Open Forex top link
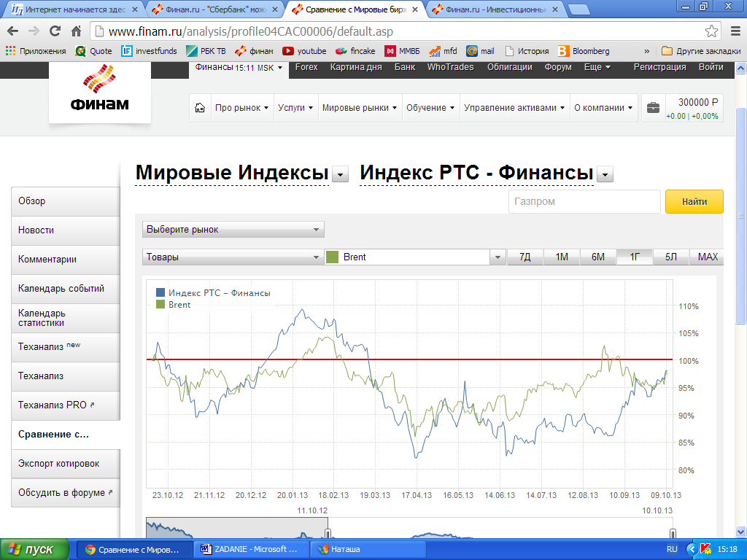Viewport: 747px width, 560px height. point(306,67)
